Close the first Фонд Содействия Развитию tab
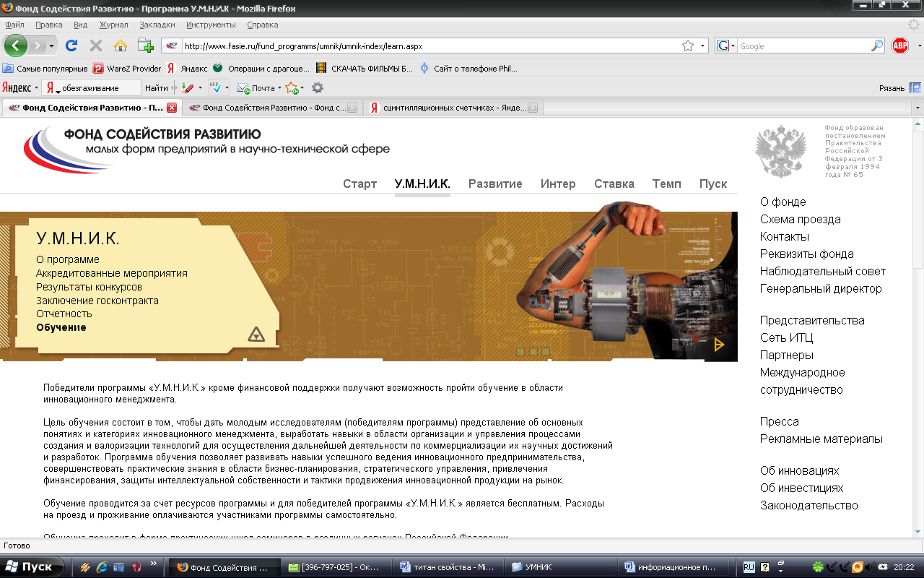The image size is (924, 578). pyautogui.click(x=172, y=108)
